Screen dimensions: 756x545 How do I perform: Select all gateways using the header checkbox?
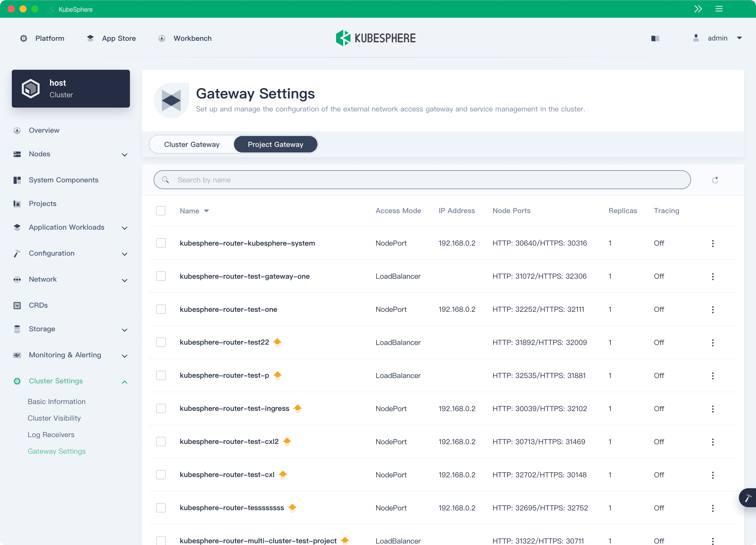tap(161, 210)
